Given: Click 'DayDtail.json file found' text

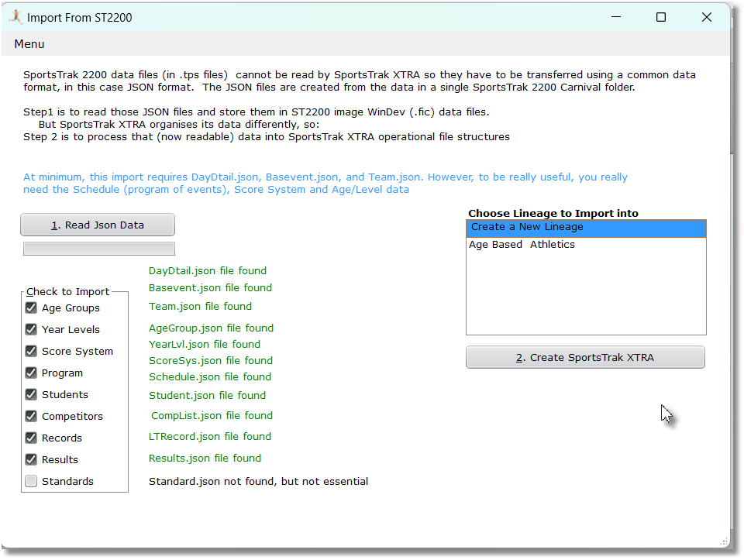Looking at the screenshot, I should (208, 271).
